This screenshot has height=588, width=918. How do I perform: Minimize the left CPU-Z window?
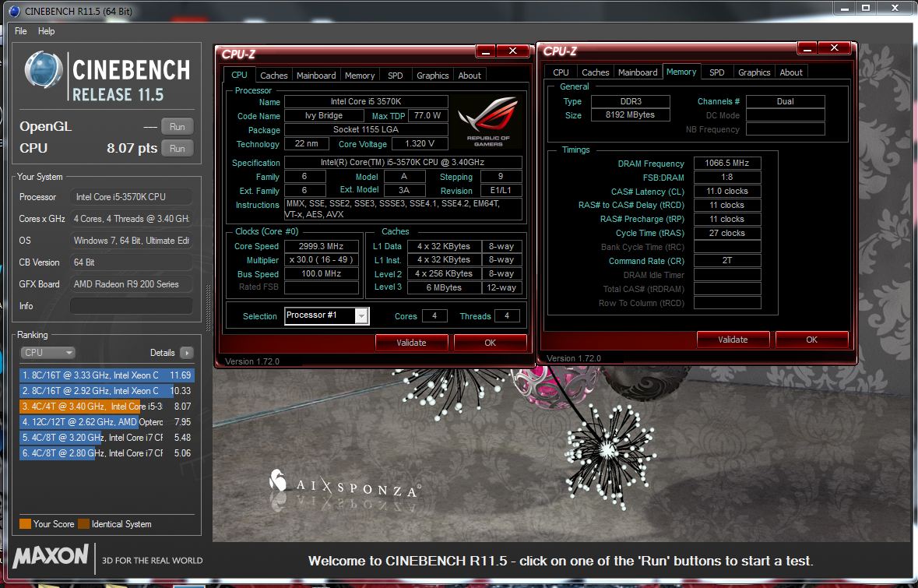[485, 51]
